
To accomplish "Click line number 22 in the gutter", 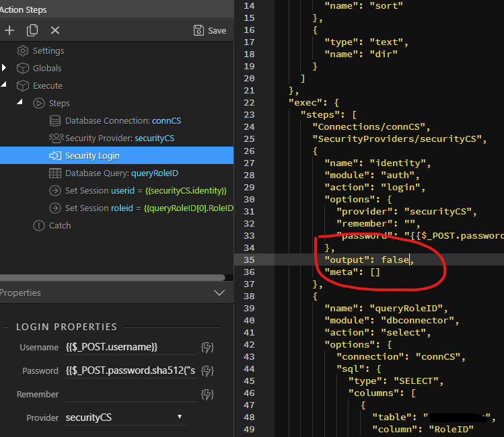I will coord(249,103).
